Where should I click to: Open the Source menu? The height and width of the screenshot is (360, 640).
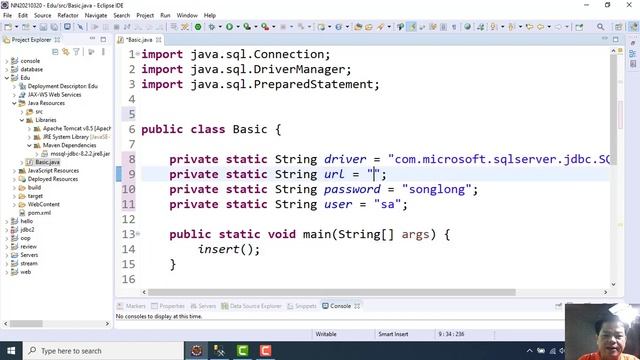42,15
